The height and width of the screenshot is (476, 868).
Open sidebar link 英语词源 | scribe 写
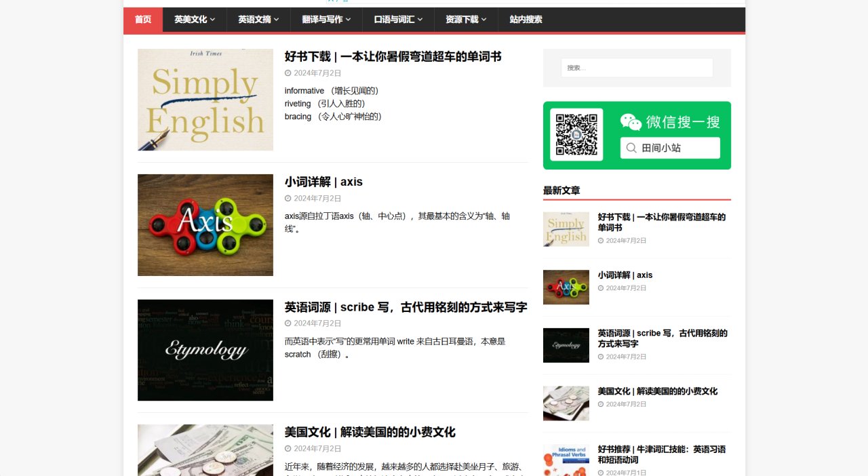pyautogui.click(x=663, y=338)
